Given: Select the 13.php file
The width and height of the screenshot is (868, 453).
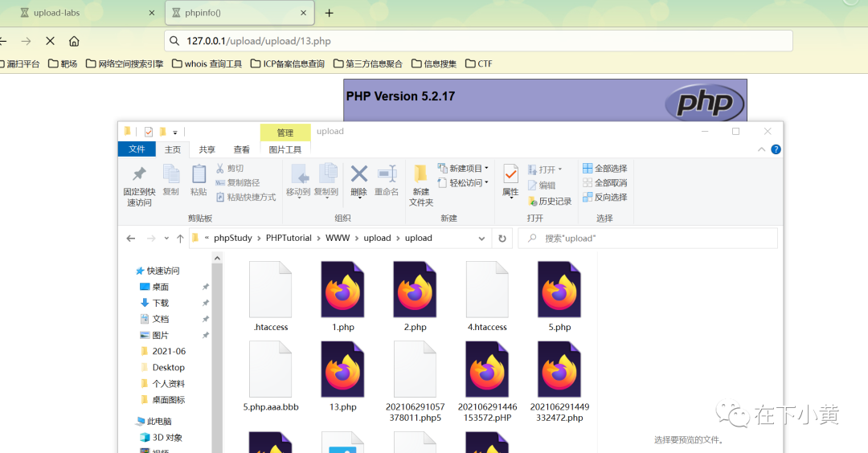Looking at the screenshot, I should [x=342, y=376].
